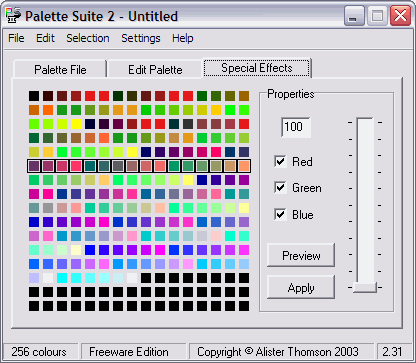Select the black swatch, first in top row
This screenshot has width=416, height=363.
click(34, 96)
